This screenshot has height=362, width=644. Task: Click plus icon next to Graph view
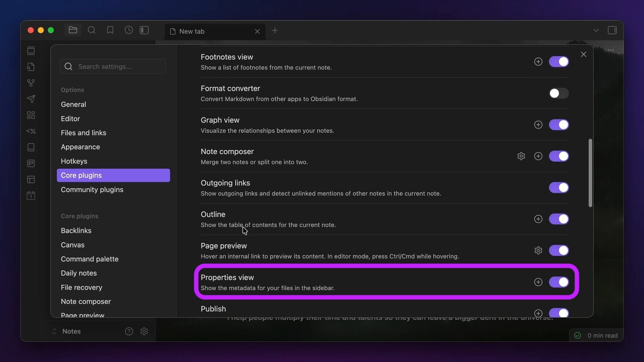(x=538, y=125)
